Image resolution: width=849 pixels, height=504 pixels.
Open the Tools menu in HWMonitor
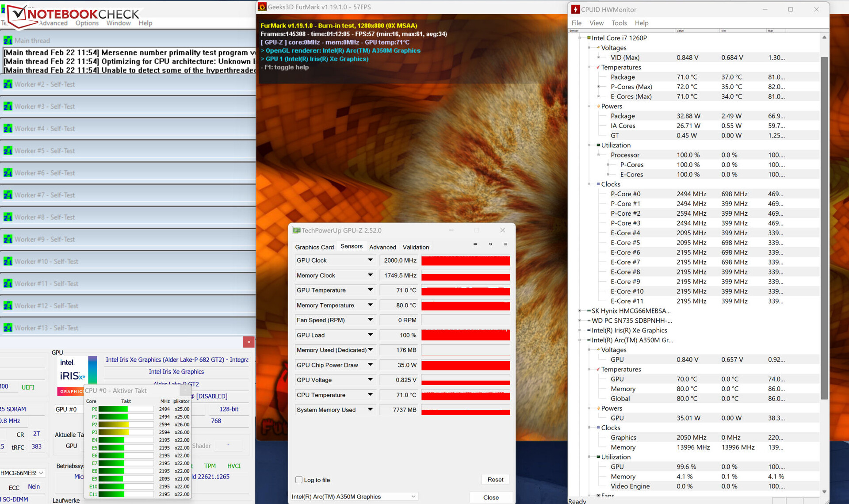click(619, 23)
